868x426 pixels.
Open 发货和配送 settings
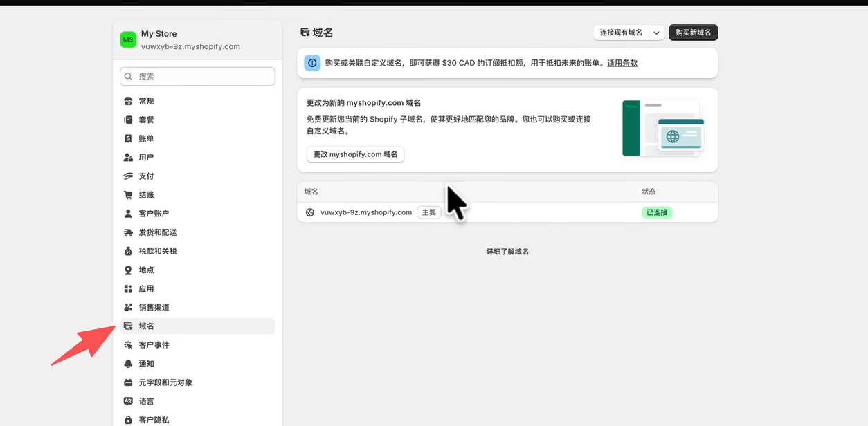197,232
